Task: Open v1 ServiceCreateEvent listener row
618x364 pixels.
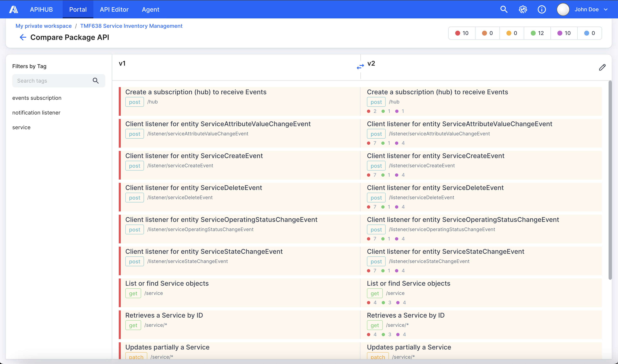Action: tap(240, 165)
